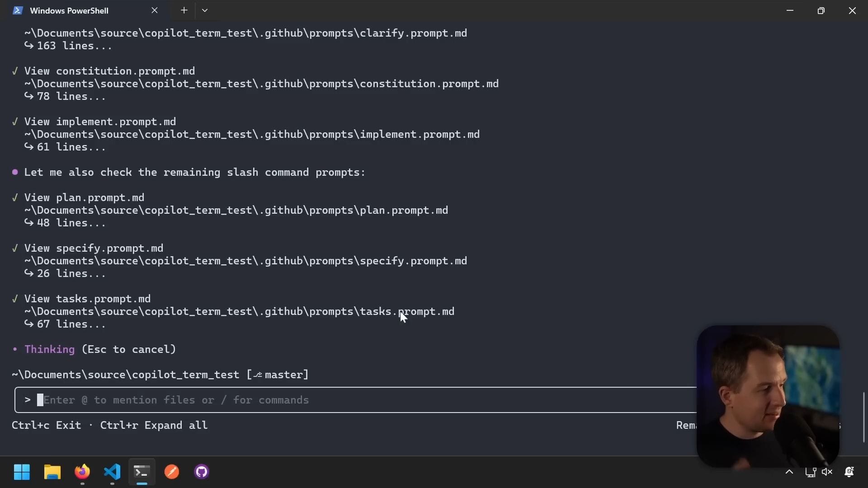Toggle the muted volume tray icon
Image resolution: width=868 pixels, height=488 pixels.
[x=827, y=472]
